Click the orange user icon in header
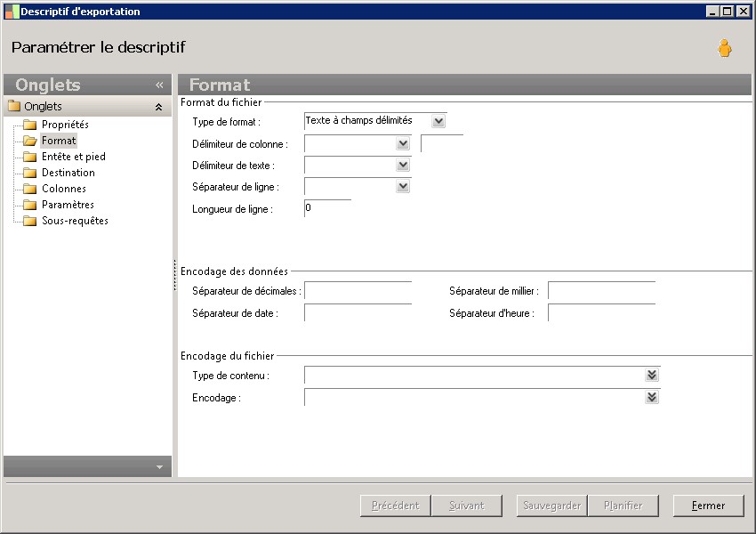Viewport: 756px width, 534px height. pos(725,49)
